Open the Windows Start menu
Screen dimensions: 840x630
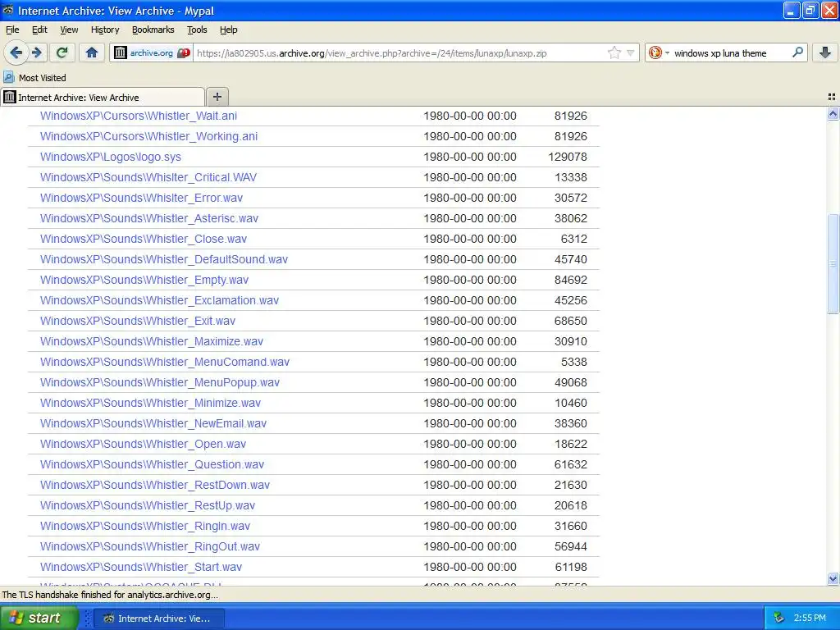pyautogui.click(x=39, y=618)
